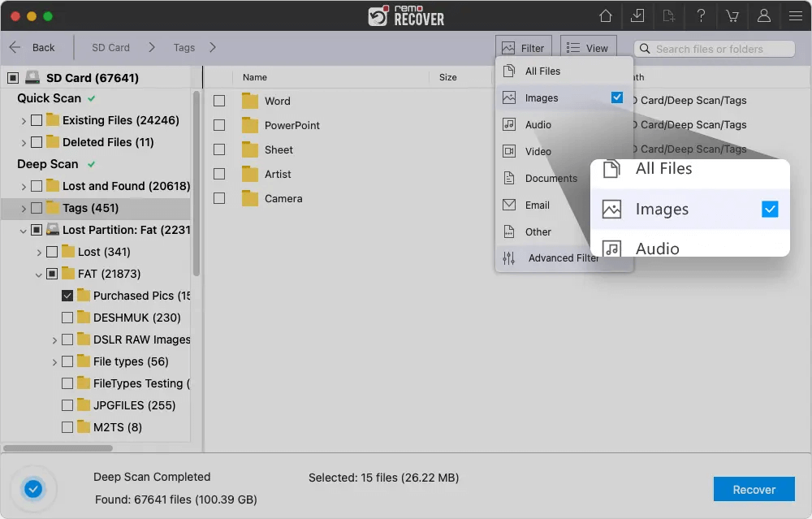The image size is (812, 519).
Task: Click the search files or folders field
Action: (x=719, y=49)
